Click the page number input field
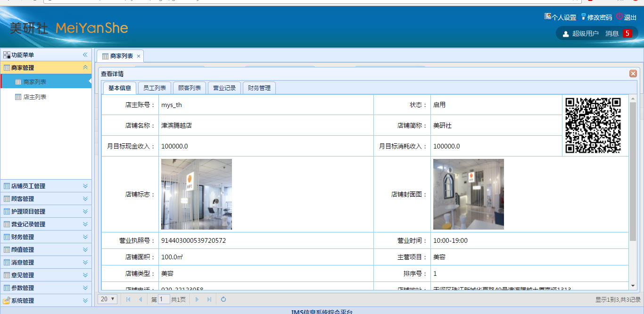The width and height of the screenshot is (644, 314). pyautogui.click(x=164, y=299)
